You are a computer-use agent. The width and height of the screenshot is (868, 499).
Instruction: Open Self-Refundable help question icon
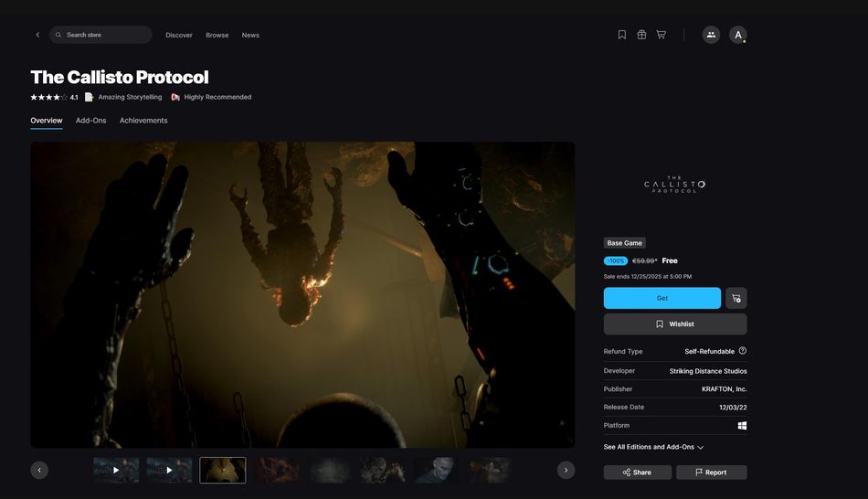[742, 351]
